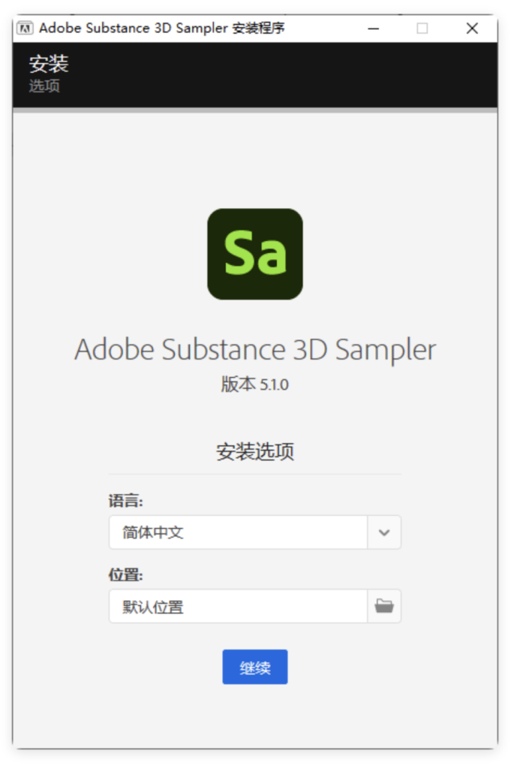Image resolution: width=532 pixels, height=769 pixels.
Task: Click the 位置 field label
Action: point(125,575)
